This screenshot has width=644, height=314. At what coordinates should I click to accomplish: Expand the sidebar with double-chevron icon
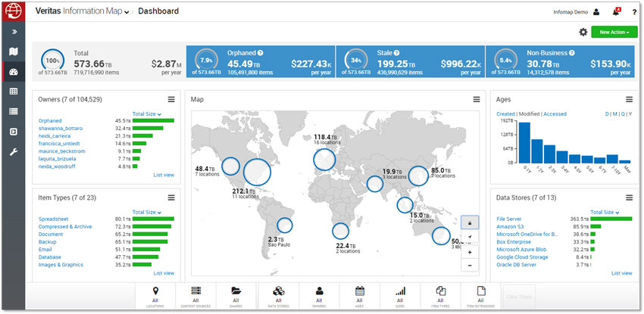click(x=14, y=32)
